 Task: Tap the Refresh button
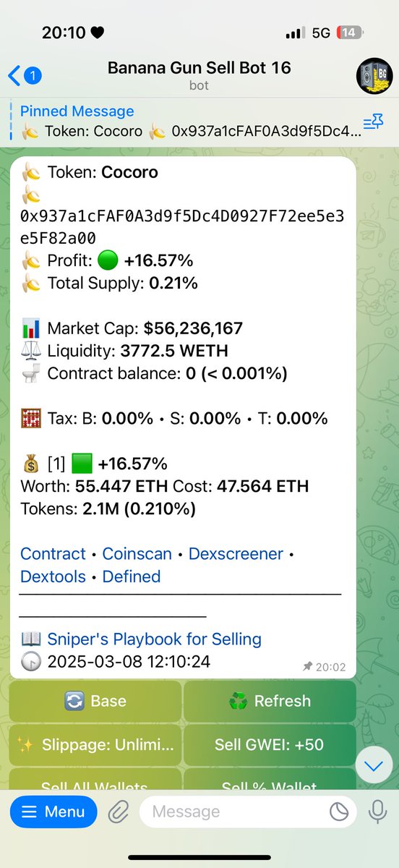coord(270,701)
